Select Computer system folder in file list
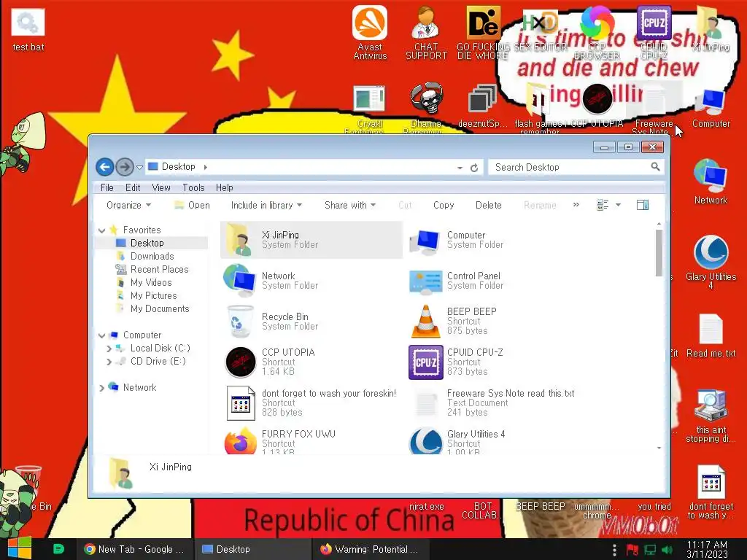The width and height of the screenshot is (747, 560). pos(495,240)
